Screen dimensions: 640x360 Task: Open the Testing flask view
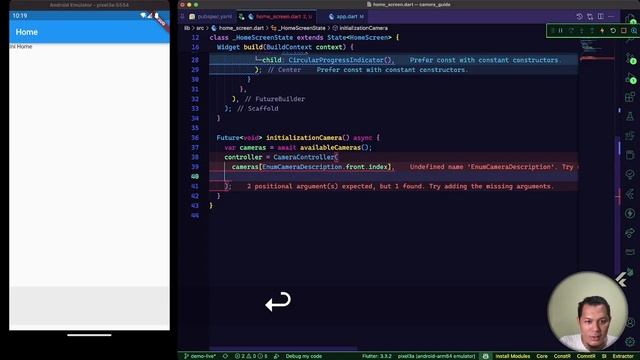tap(630, 117)
